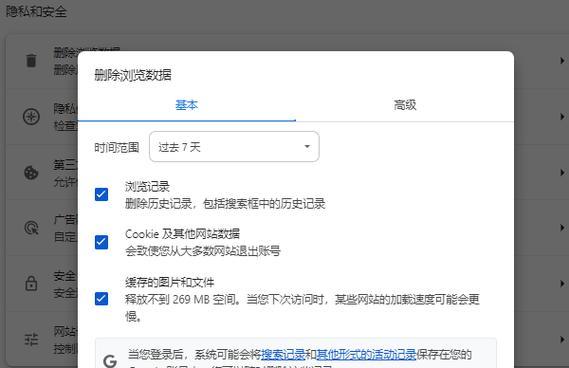569x368 pixels.
Task: Click the Google G logo icon
Action: pos(110,361)
